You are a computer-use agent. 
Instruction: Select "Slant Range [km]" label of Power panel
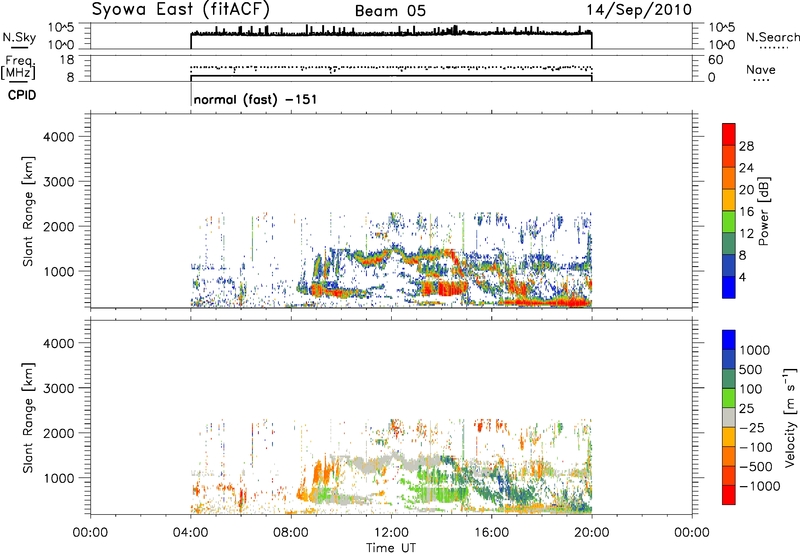pyautogui.click(x=28, y=211)
